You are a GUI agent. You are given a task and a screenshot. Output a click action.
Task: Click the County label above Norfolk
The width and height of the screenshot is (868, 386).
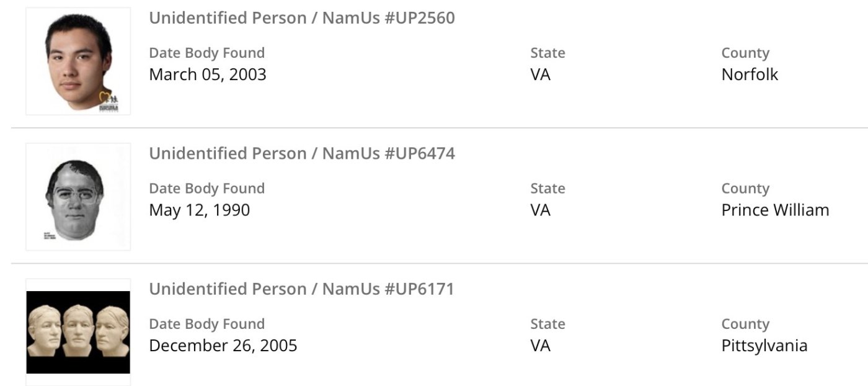point(745,53)
